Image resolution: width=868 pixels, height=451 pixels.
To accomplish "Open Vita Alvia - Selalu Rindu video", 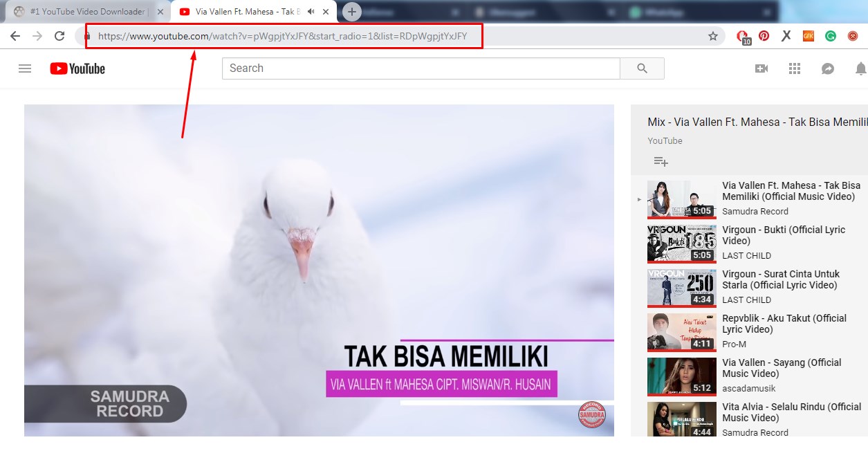I will tap(791, 412).
